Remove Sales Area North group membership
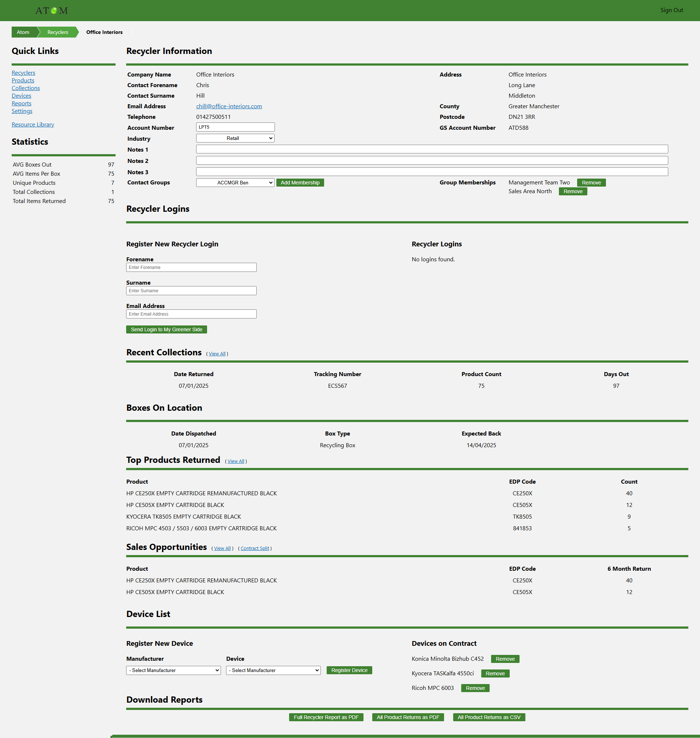Viewport: 700px width, 738px height. coord(573,191)
